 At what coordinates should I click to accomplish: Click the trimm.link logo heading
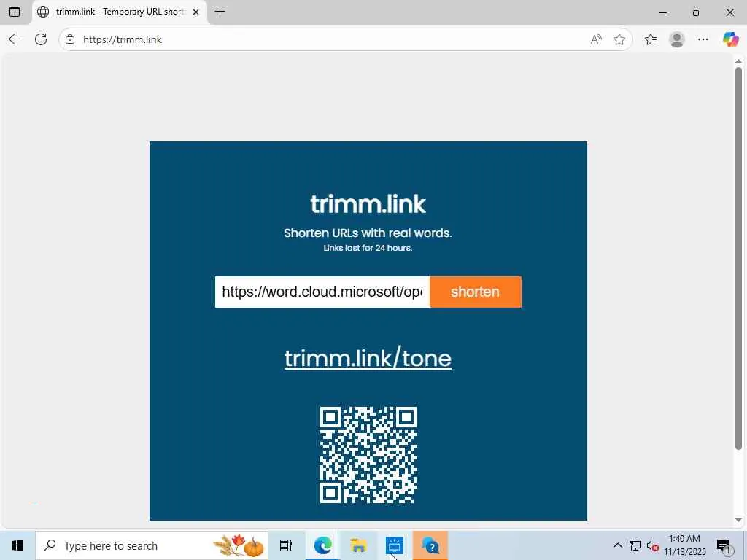pyautogui.click(x=368, y=204)
